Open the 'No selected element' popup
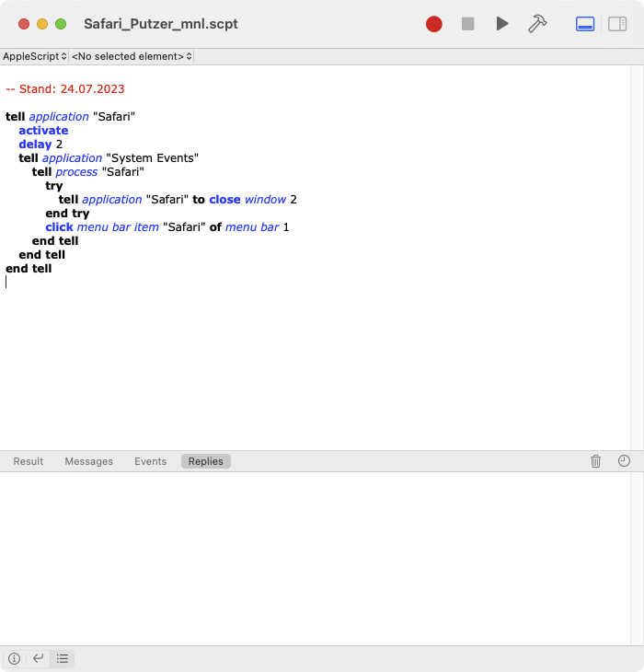 (x=132, y=56)
